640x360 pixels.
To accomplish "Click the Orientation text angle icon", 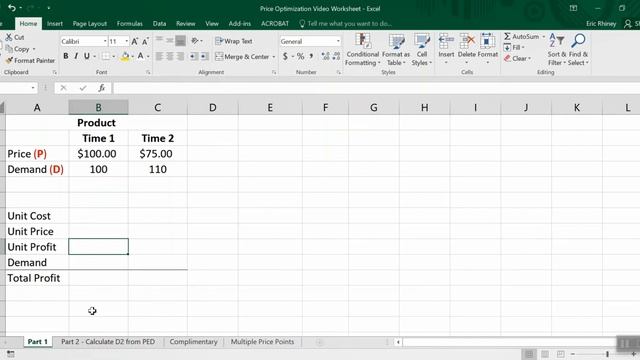I will pos(195,40).
